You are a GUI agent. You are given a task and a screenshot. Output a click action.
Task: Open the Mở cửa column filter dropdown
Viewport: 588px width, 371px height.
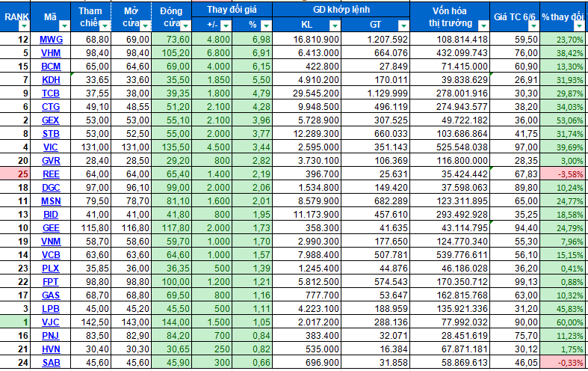pyautogui.click(x=146, y=26)
